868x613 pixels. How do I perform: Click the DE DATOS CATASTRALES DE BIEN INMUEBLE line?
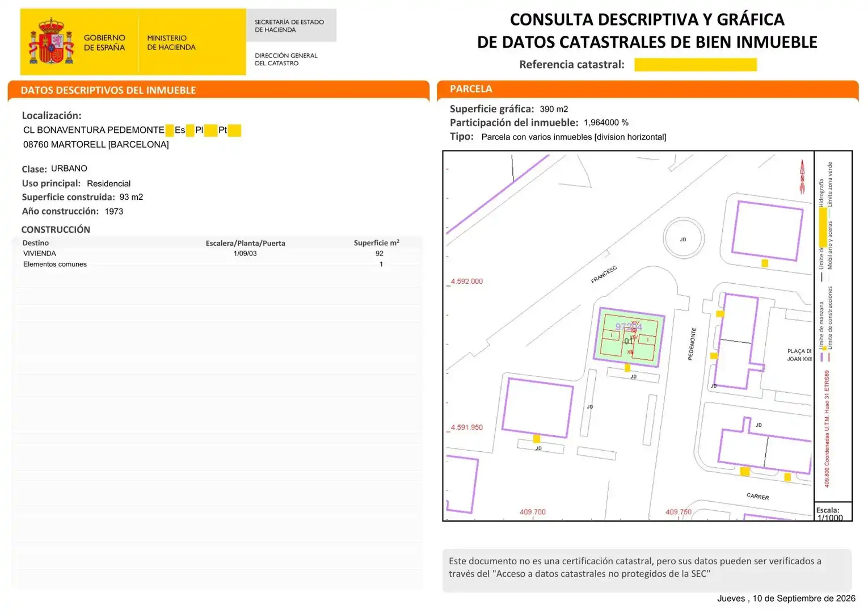(647, 42)
